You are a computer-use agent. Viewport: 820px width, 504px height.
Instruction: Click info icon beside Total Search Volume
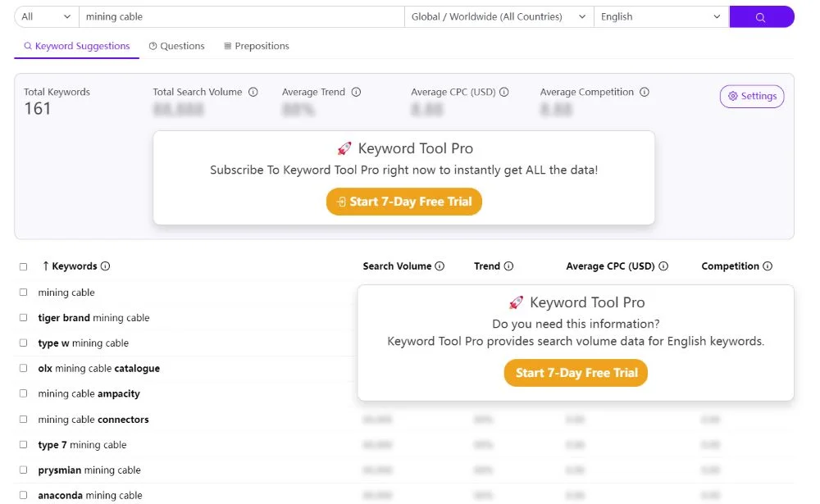point(253,93)
